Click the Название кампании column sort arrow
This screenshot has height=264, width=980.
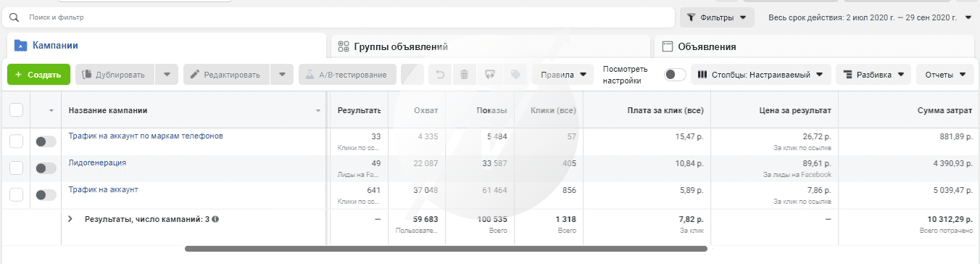[318, 111]
